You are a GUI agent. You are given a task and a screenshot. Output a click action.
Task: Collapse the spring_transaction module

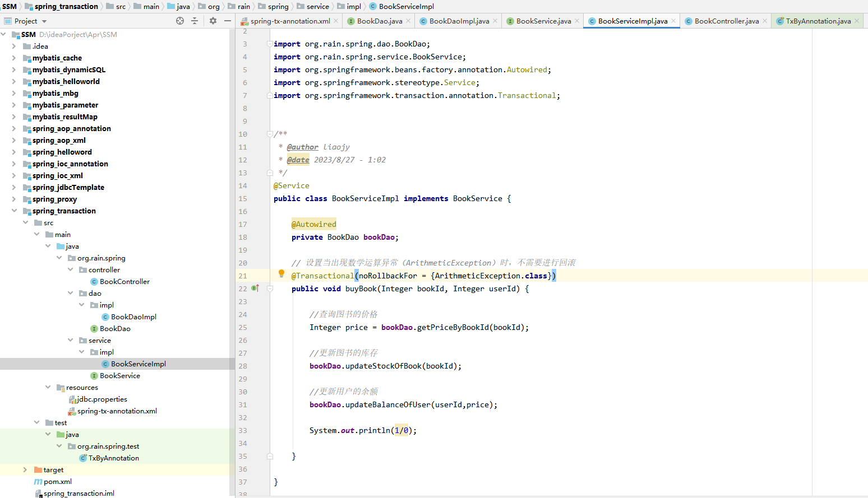click(x=14, y=211)
